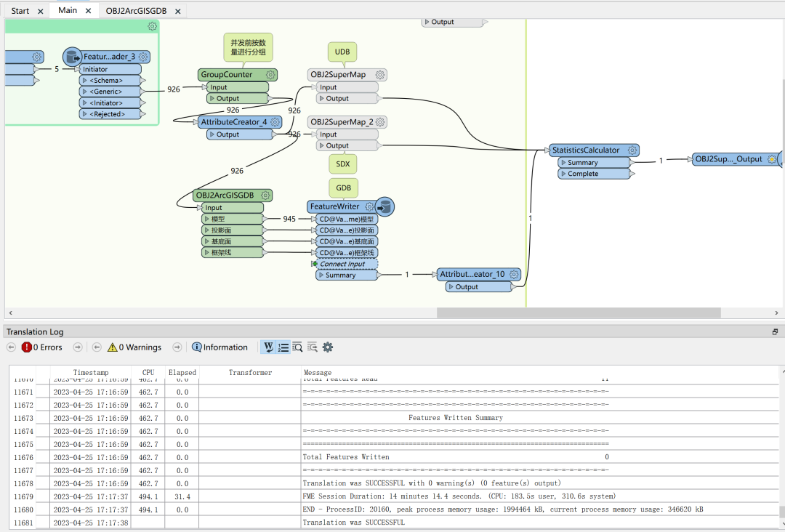Expand StatisticsCalculator Summary port
The image size is (785, 532).
pos(564,163)
